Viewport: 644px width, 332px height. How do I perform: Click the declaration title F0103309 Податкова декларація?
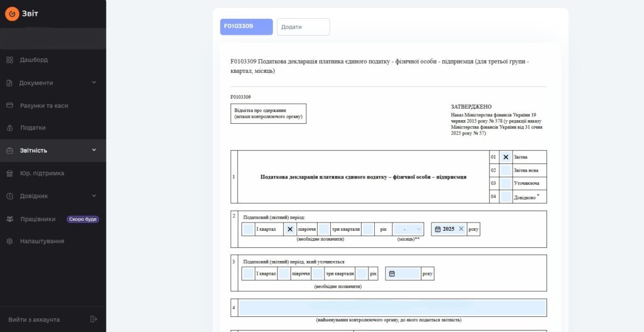pos(380,66)
